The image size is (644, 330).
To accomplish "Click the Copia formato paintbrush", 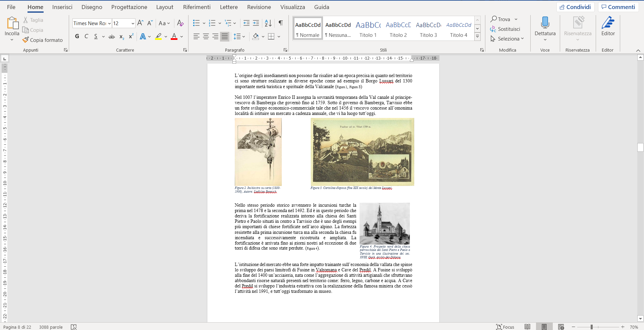I will pyautogui.click(x=43, y=40).
